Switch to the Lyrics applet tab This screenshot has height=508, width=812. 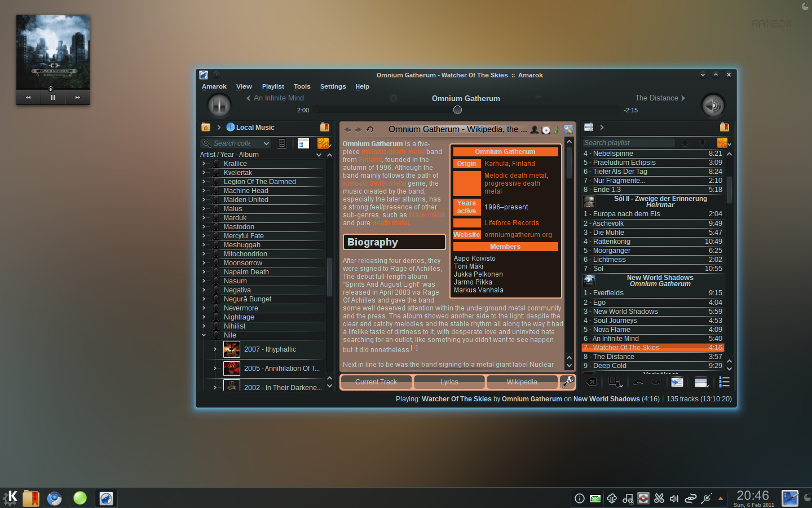click(x=449, y=382)
